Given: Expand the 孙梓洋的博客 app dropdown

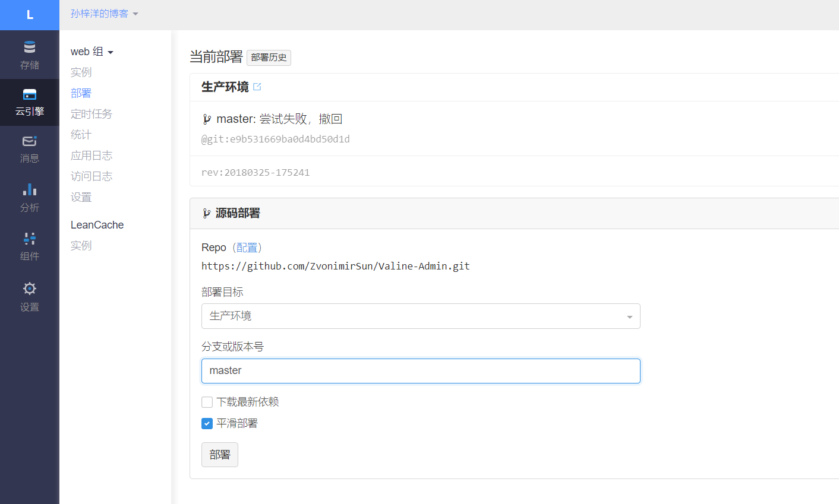Looking at the screenshot, I should pos(104,14).
